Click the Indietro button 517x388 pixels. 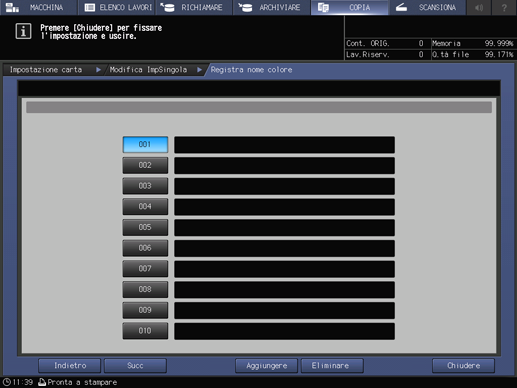coord(69,366)
